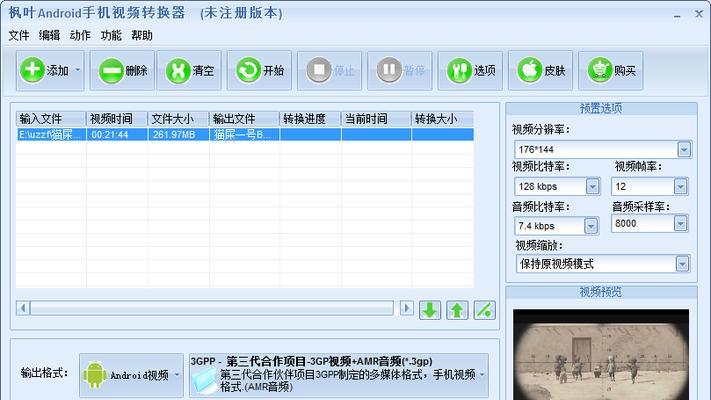This screenshot has width=711, height=400.
Task: Click the green plus Add (添加) icon
Action: coord(32,70)
